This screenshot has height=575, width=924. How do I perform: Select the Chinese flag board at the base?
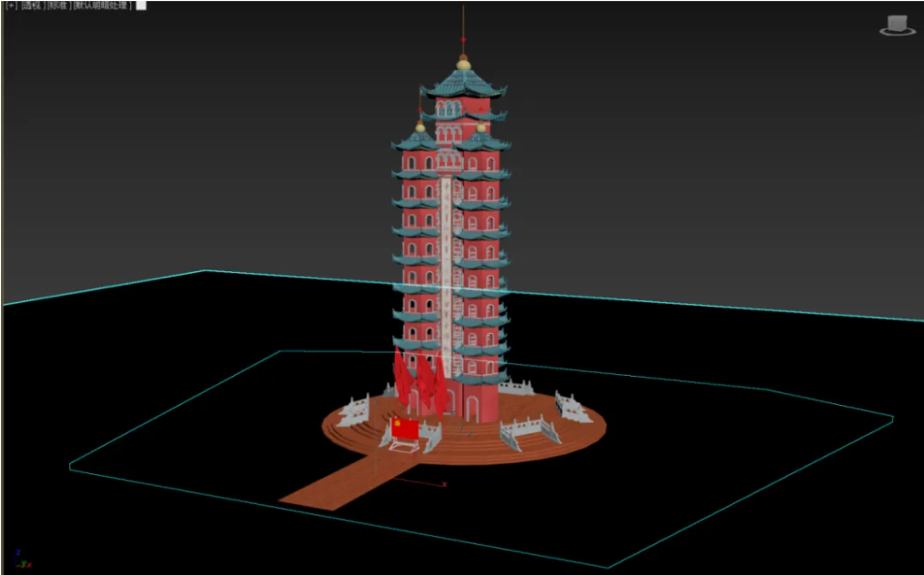pos(404,429)
